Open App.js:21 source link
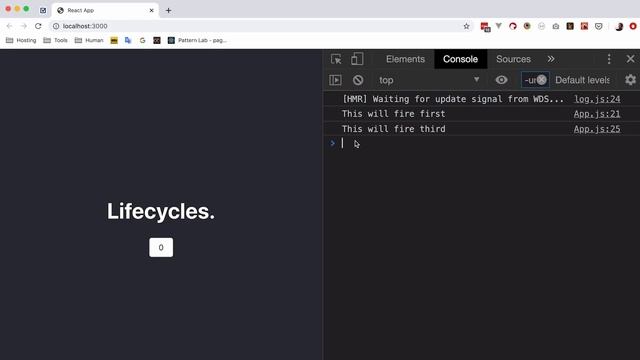 [597, 114]
